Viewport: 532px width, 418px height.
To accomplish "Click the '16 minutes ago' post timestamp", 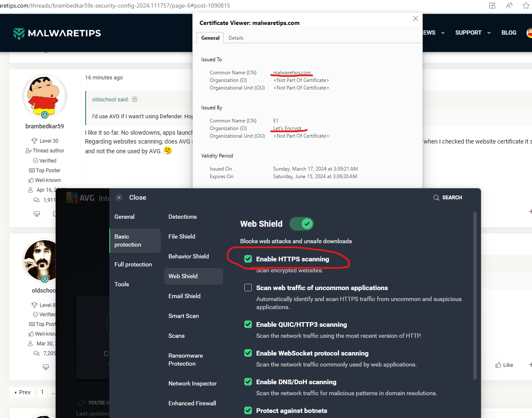I will pyautogui.click(x=104, y=77).
